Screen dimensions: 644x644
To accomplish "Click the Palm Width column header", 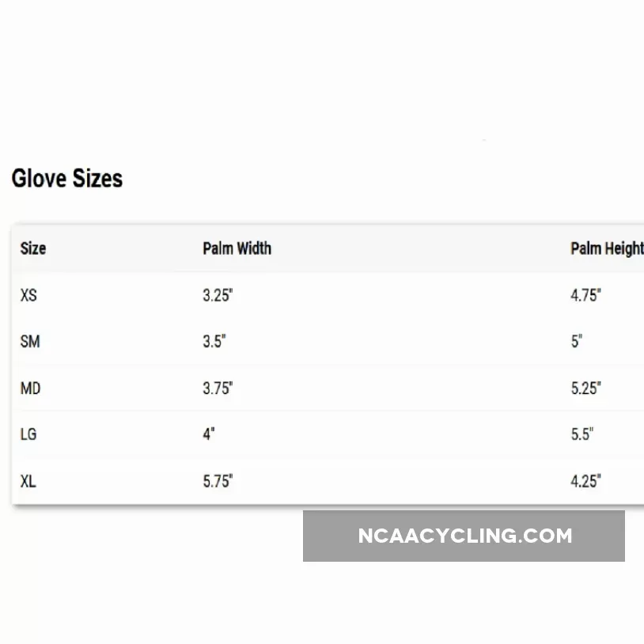I will [x=237, y=248].
